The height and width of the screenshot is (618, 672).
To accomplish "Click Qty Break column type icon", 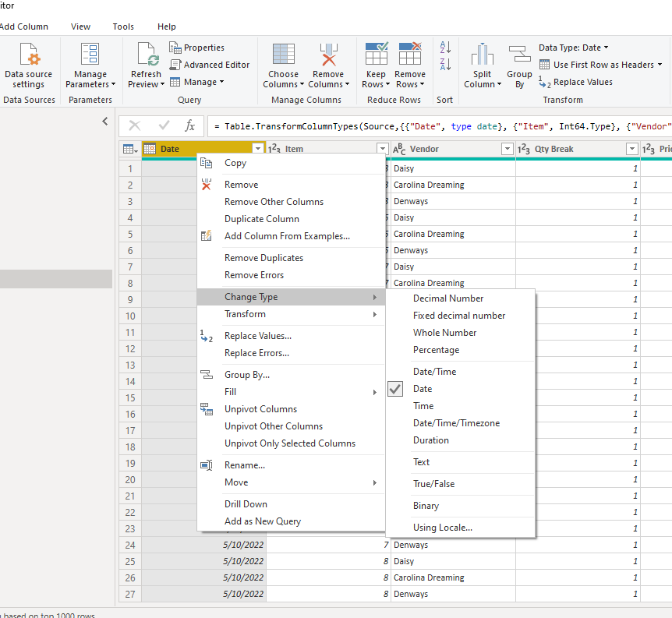I will click(523, 149).
